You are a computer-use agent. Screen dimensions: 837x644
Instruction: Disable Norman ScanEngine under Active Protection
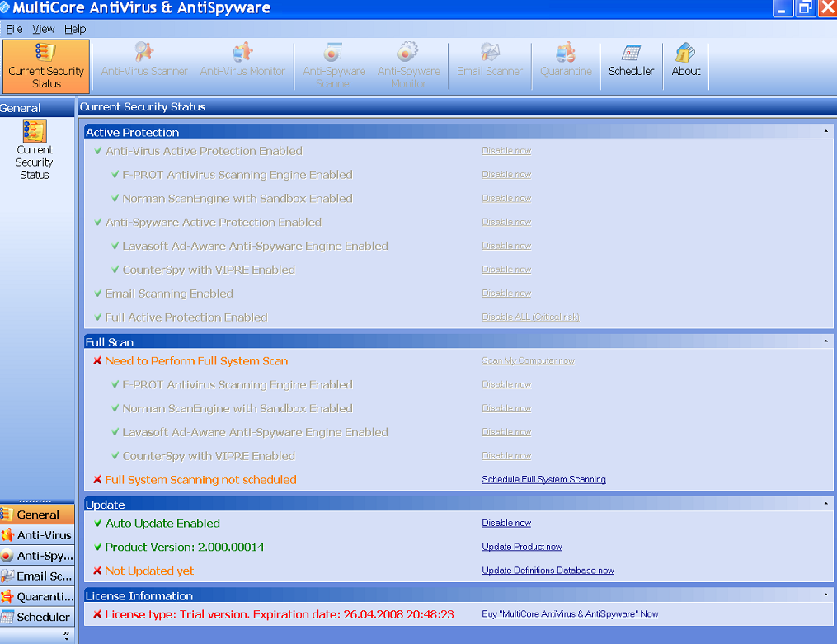click(506, 198)
